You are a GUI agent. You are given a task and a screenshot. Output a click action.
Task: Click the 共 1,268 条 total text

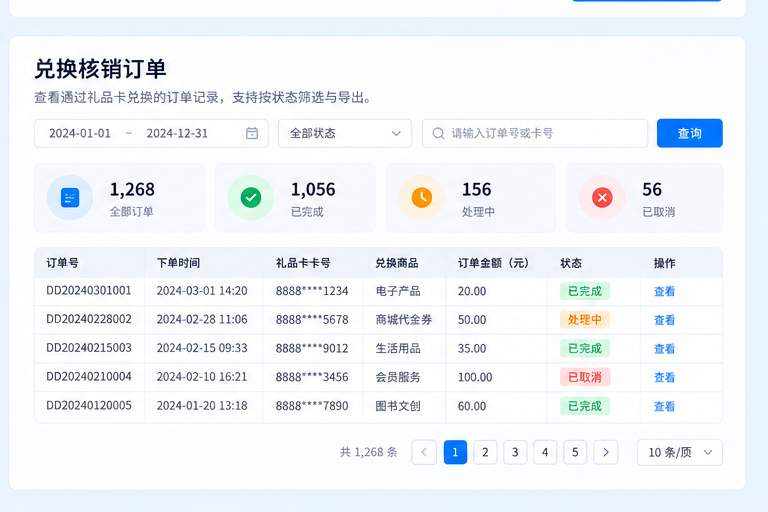coord(368,452)
